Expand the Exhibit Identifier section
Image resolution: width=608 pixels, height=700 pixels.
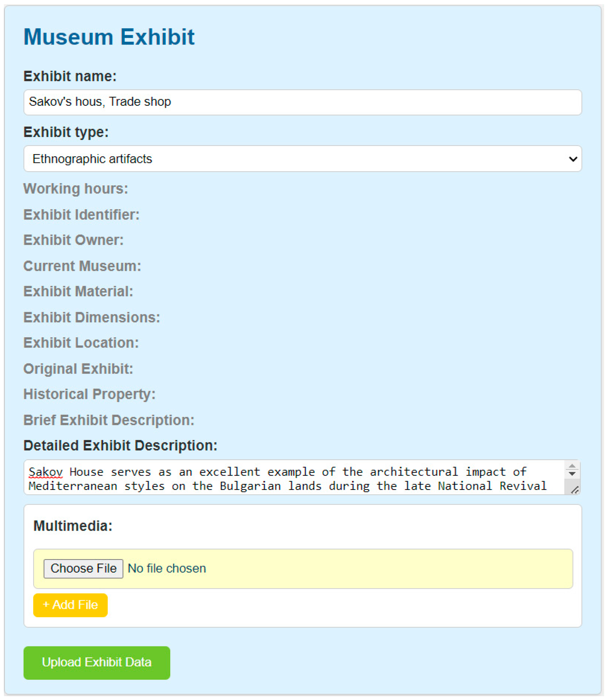(81, 215)
